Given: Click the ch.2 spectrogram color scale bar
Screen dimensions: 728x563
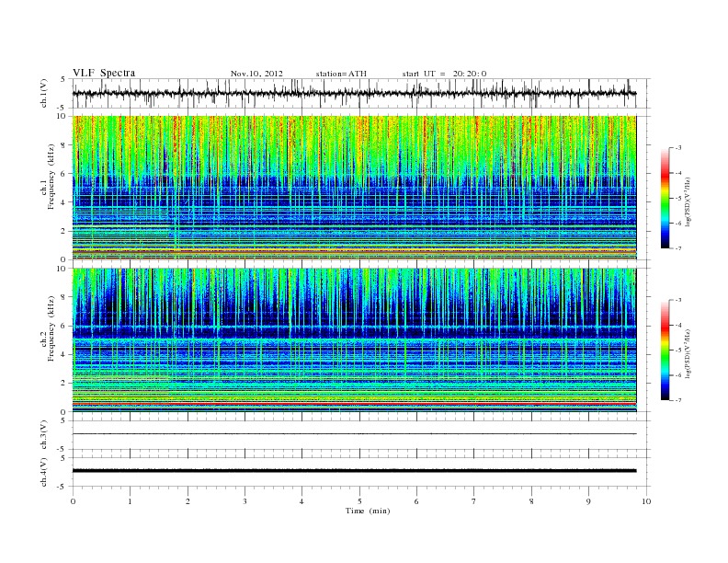Looking at the screenshot, I should pyautogui.click(x=665, y=350).
